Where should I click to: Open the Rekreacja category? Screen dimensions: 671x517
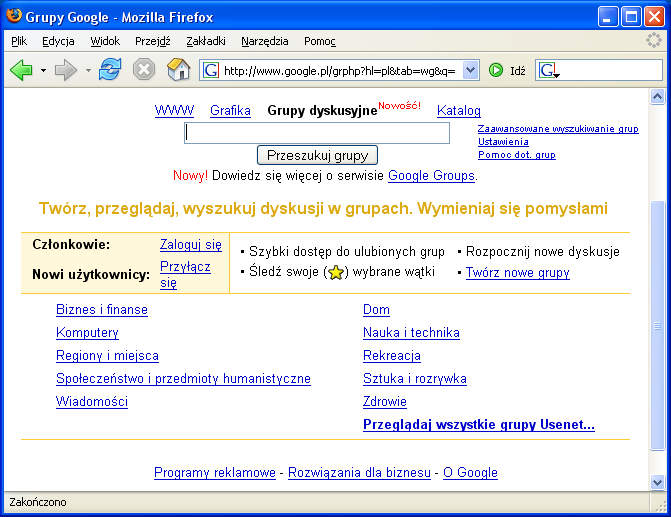coord(392,356)
